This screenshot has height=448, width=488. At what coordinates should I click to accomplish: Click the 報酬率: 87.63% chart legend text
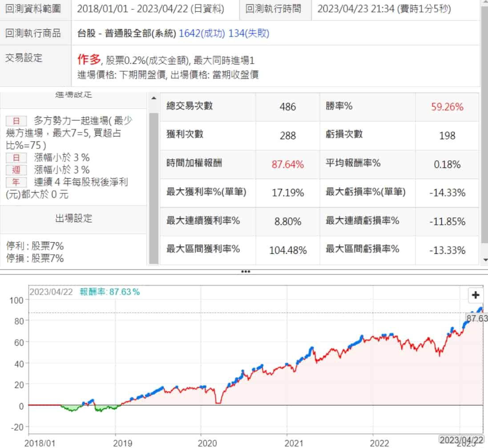coord(110,292)
